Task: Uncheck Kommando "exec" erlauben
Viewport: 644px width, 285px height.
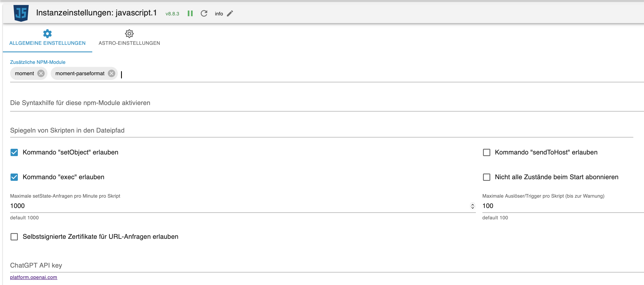Action: [14, 177]
